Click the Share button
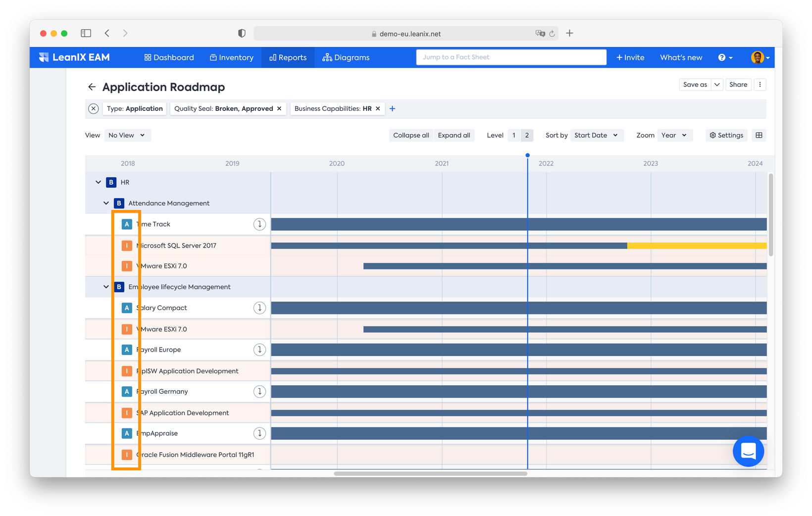 tap(738, 85)
